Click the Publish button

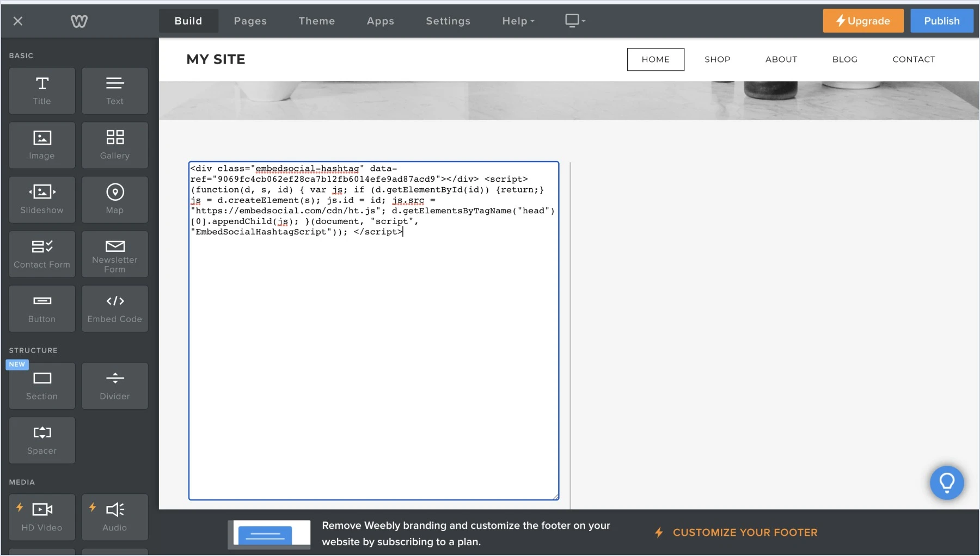tap(942, 21)
